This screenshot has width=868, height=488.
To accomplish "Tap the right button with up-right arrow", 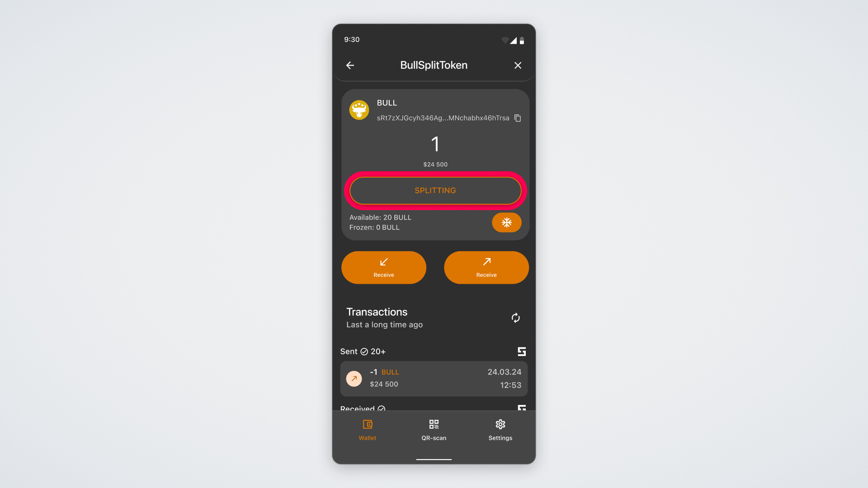I will point(486,267).
